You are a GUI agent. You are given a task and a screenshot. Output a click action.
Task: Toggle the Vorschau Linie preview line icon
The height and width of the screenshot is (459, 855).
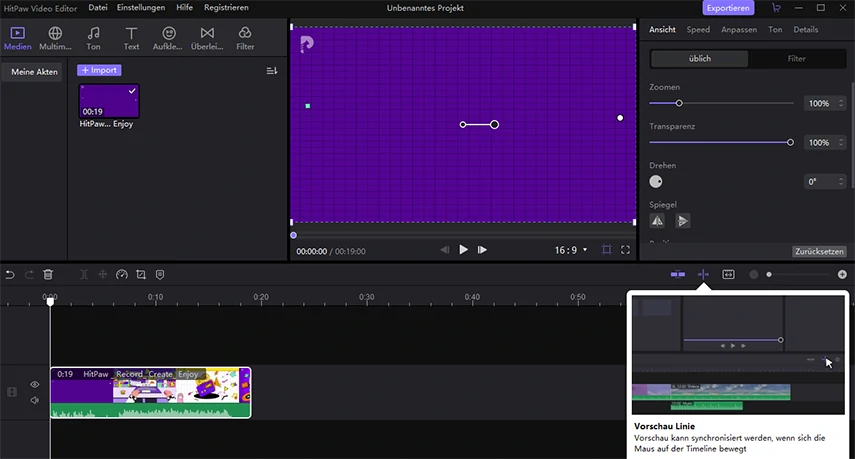(703, 274)
